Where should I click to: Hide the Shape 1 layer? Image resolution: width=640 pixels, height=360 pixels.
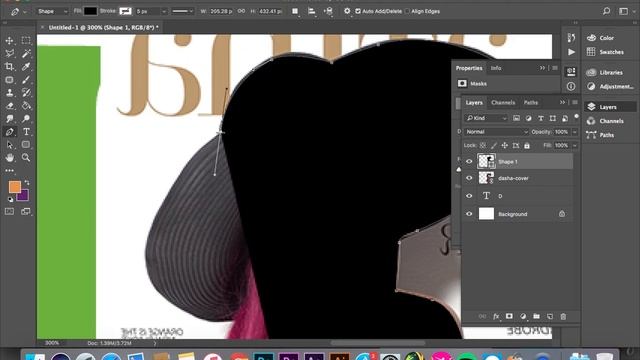pyautogui.click(x=469, y=162)
